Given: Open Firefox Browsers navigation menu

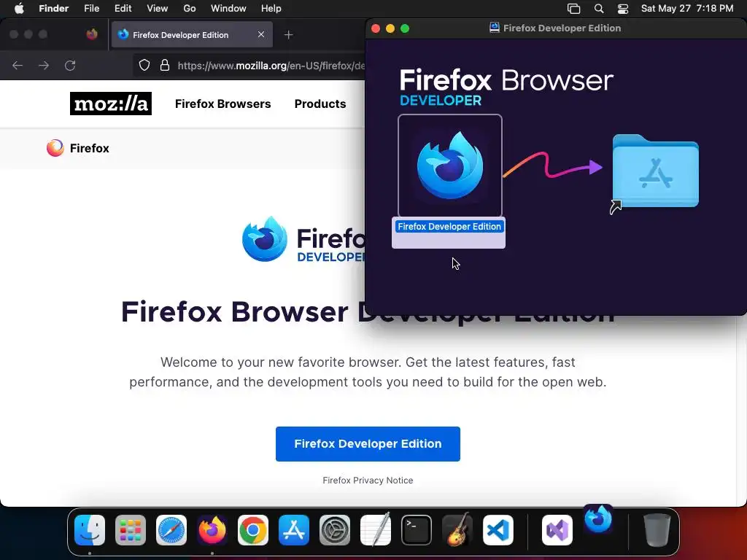Looking at the screenshot, I should pos(223,104).
